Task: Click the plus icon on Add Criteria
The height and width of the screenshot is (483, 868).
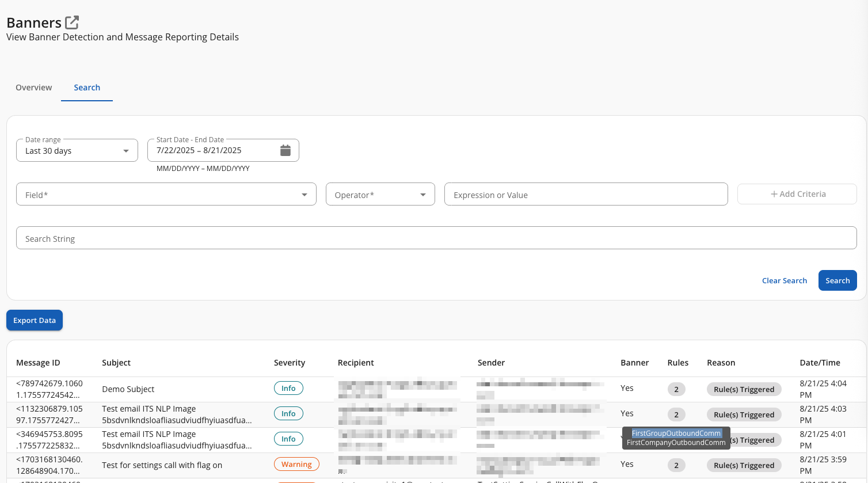Action: 775,193
